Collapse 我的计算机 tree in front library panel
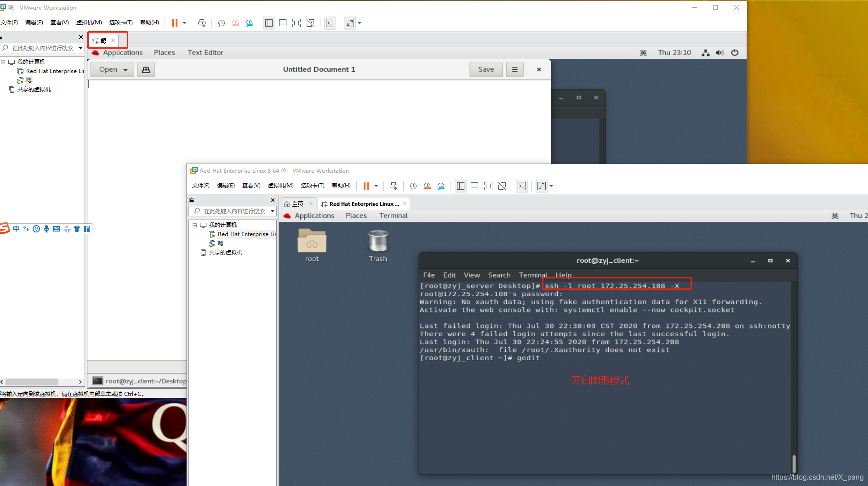Image resolution: width=868 pixels, height=486 pixels. pos(194,225)
